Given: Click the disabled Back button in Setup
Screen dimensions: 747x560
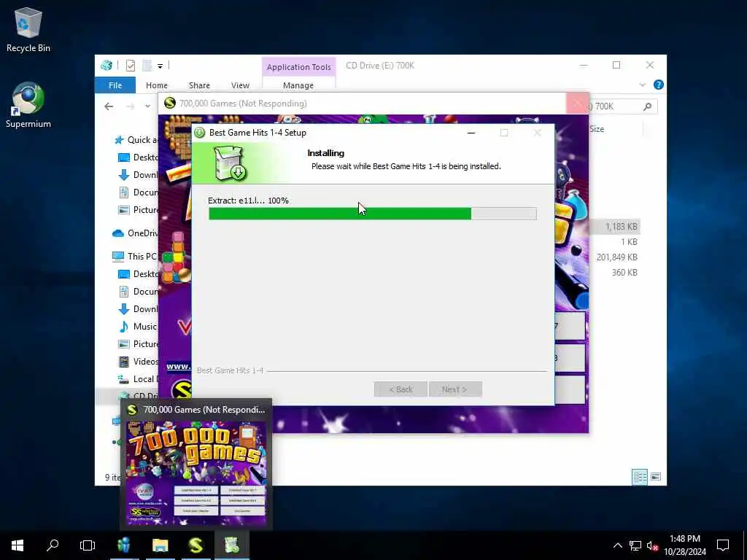Looking at the screenshot, I should (400, 389).
